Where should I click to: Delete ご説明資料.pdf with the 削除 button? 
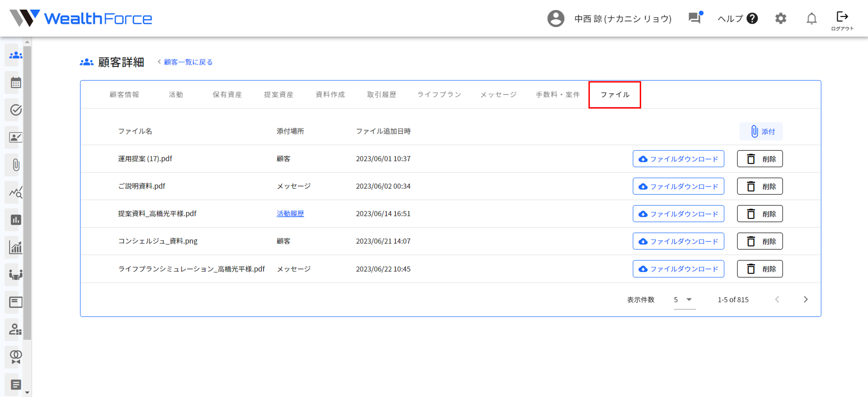click(x=759, y=186)
